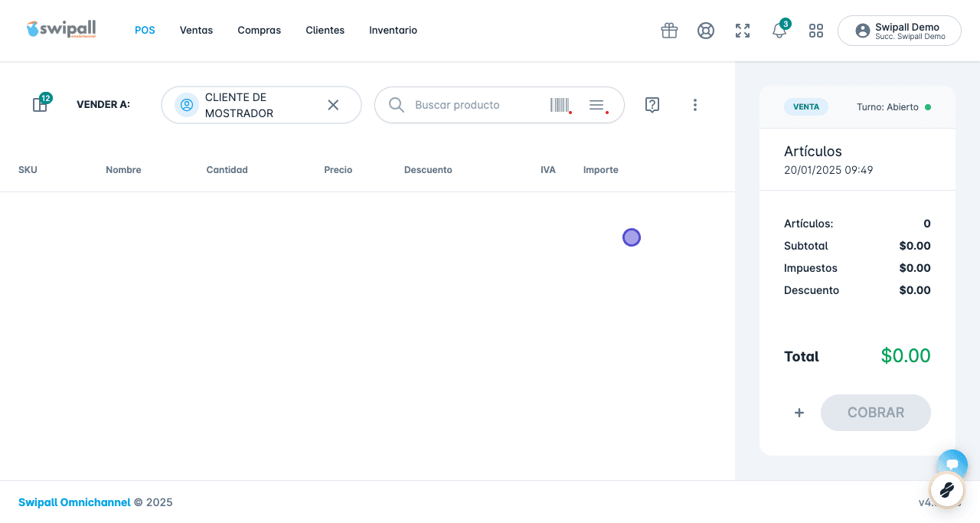
Task: Toggle fullscreen mode icon
Action: (x=743, y=31)
